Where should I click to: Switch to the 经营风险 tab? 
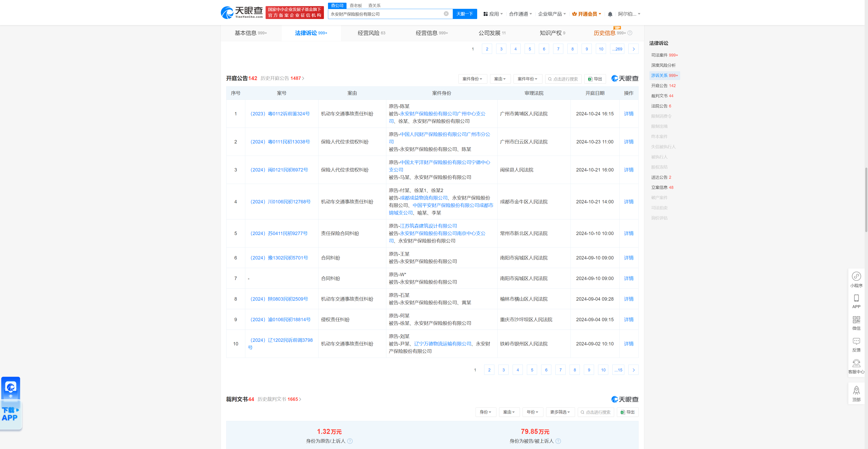371,33
